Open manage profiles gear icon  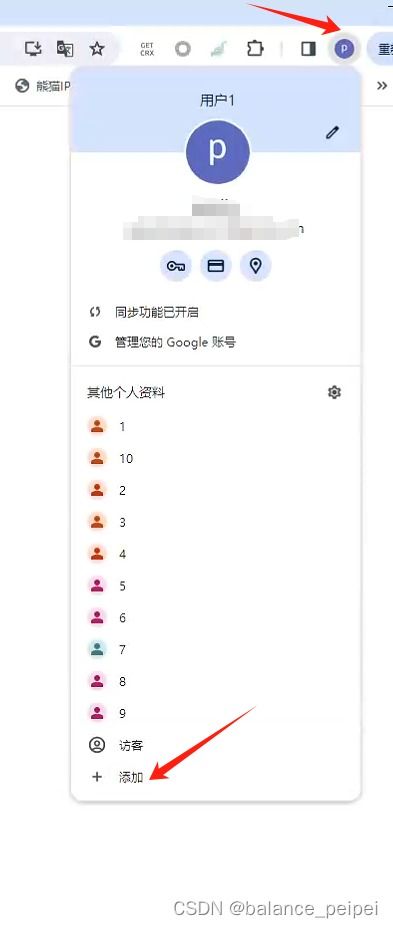(x=334, y=392)
